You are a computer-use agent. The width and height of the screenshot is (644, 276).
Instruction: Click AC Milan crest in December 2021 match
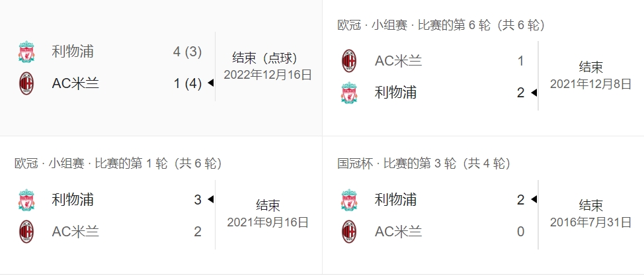(349, 61)
